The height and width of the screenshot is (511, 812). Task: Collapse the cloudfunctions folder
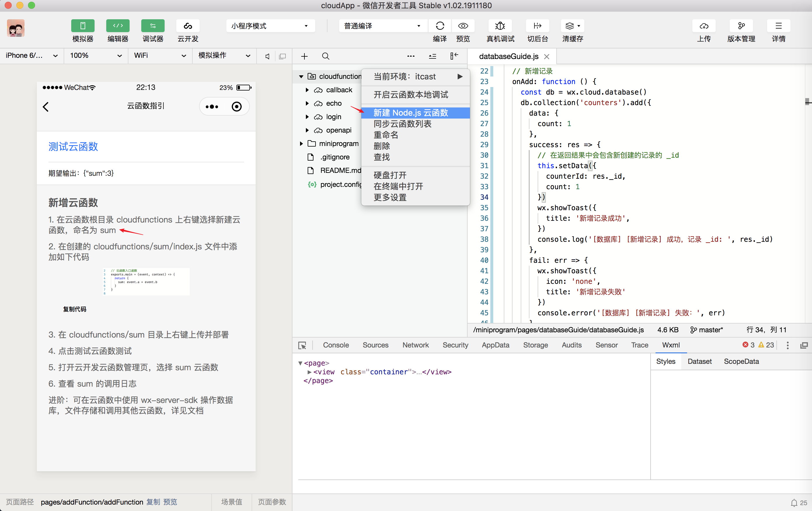301,77
